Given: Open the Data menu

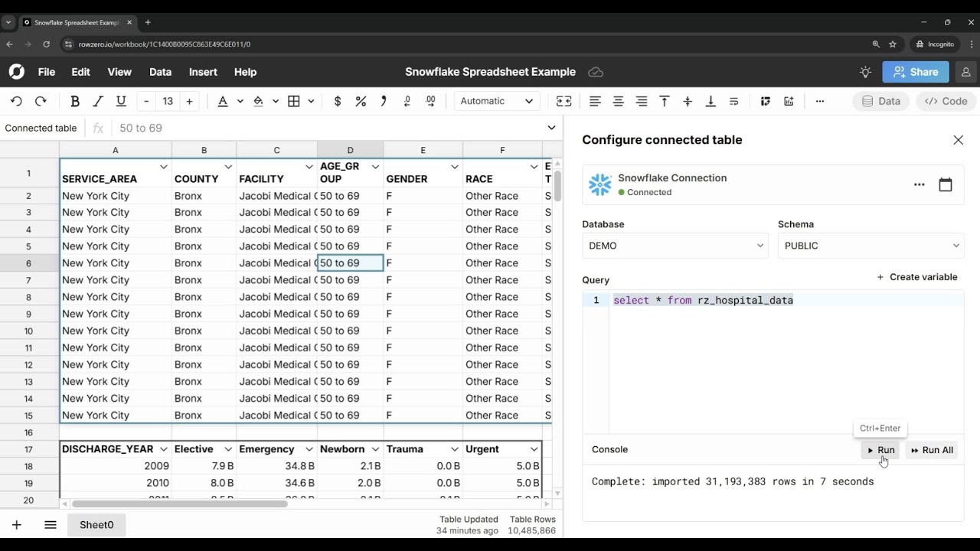Looking at the screenshot, I should click(x=160, y=72).
